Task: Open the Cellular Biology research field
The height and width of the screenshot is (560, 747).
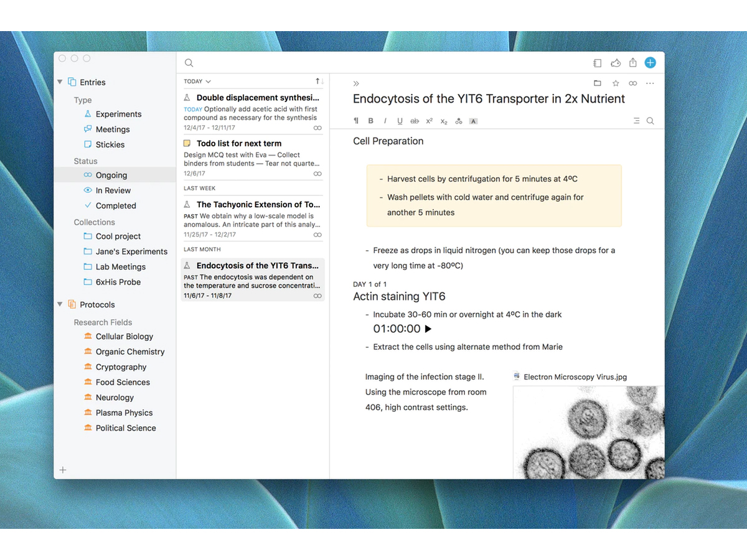Action: pyautogui.click(x=124, y=337)
